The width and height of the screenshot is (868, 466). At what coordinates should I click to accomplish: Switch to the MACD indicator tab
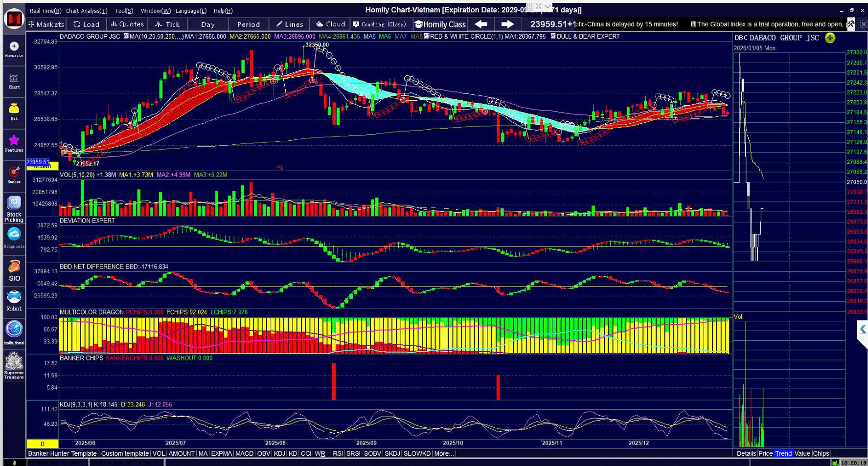point(244,453)
